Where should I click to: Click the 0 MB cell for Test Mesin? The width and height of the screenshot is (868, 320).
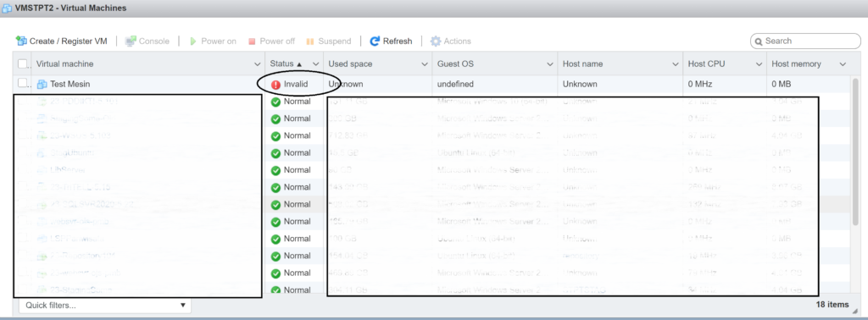tap(781, 85)
